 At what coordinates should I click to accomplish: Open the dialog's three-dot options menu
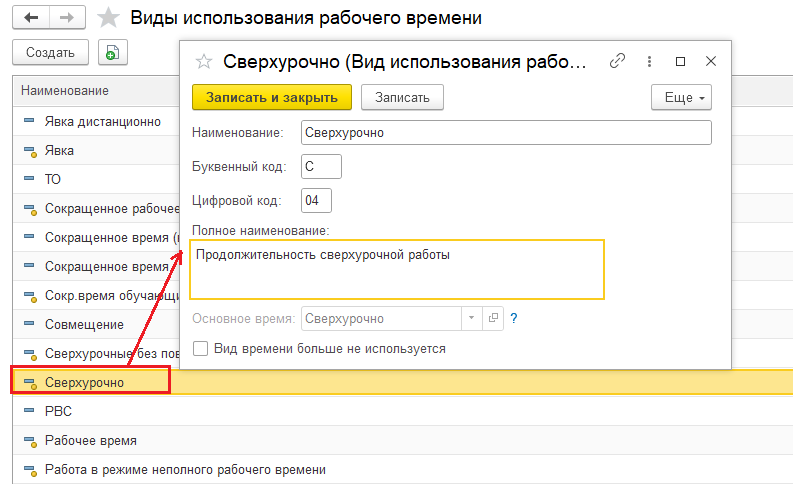[650, 61]
